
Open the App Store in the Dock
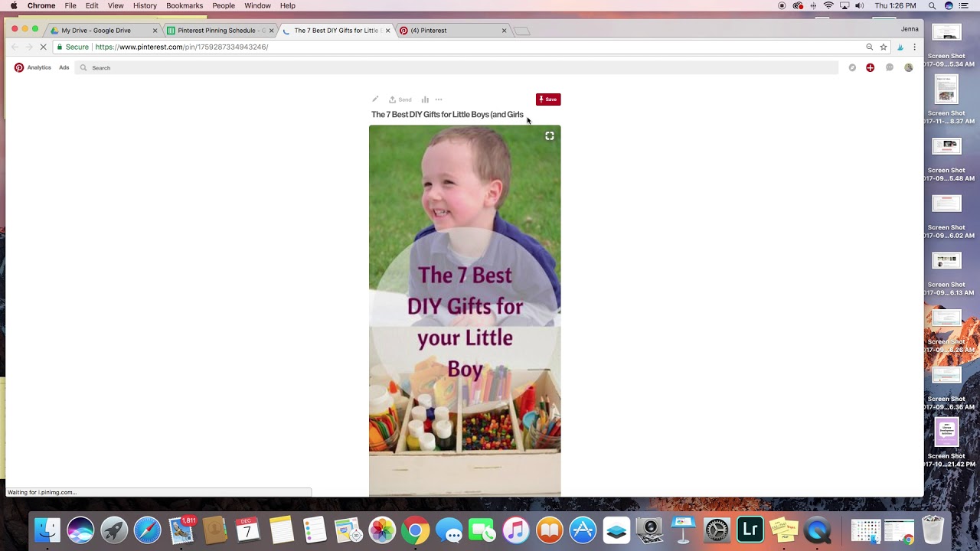pos(583,530)
